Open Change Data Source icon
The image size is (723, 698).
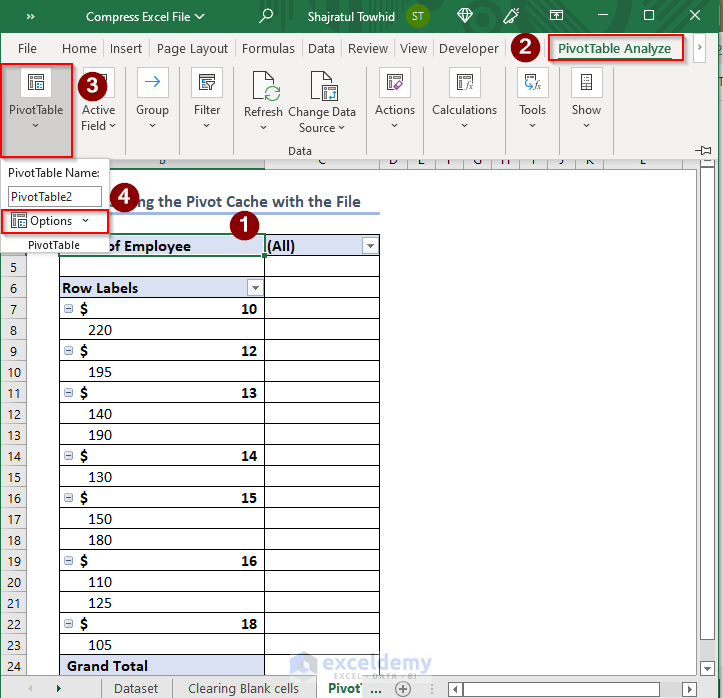[322, 86]
